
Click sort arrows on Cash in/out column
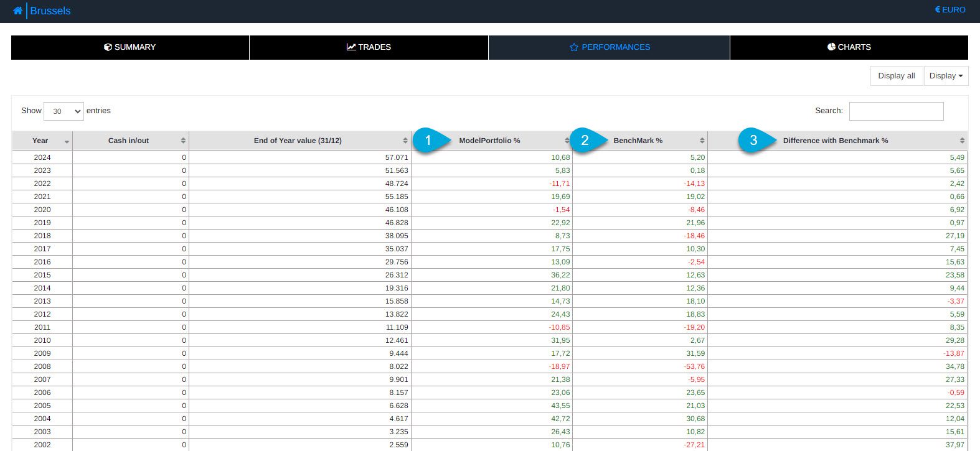click(183, 141)
